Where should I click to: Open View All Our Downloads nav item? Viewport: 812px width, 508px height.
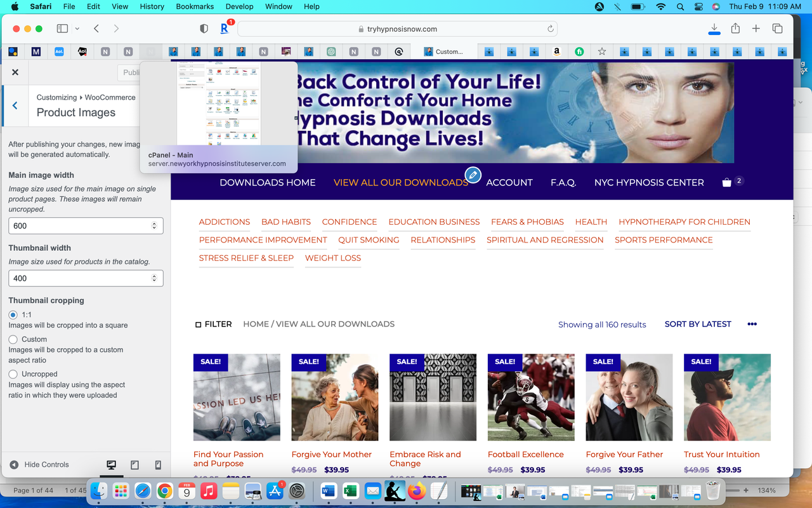pyautogui.click(x=401, y=182)
